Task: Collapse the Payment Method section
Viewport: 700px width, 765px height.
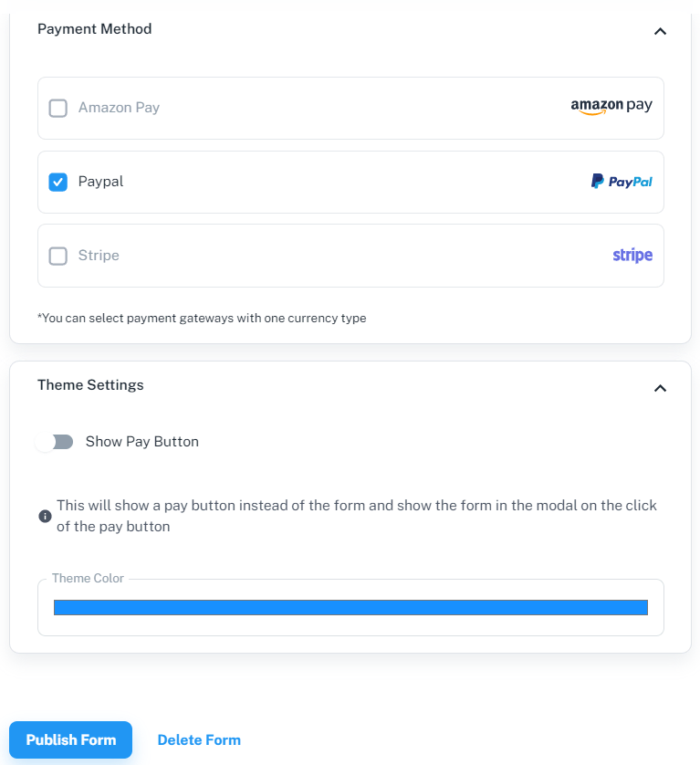Action: pyautogui.click(x=659, y=31)
